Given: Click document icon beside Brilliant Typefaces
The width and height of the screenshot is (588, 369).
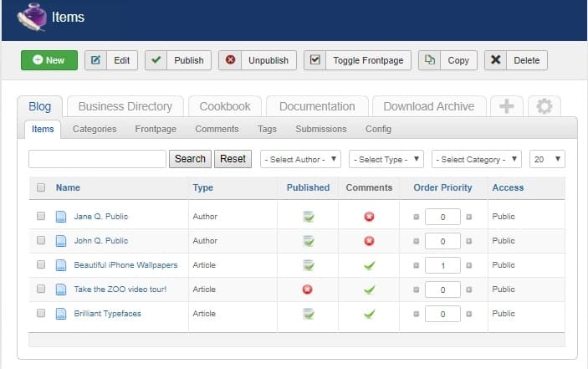Looking at the screenshot, I should [61, 314].
